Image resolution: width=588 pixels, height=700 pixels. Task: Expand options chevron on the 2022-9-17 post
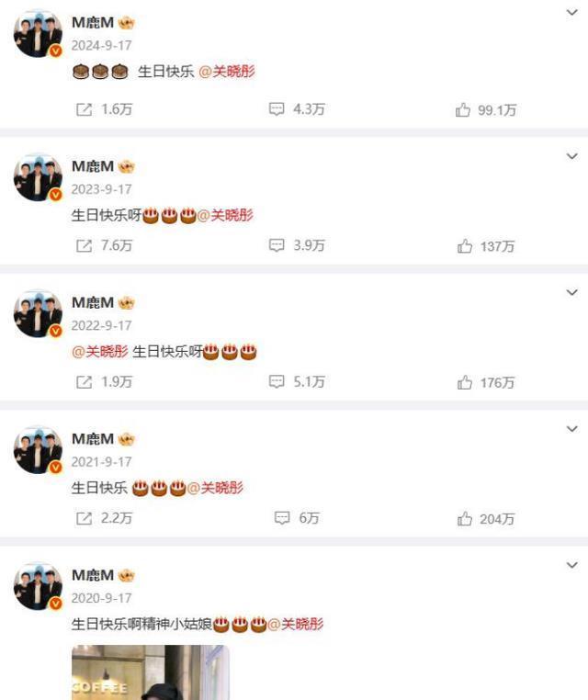[572, 292]
